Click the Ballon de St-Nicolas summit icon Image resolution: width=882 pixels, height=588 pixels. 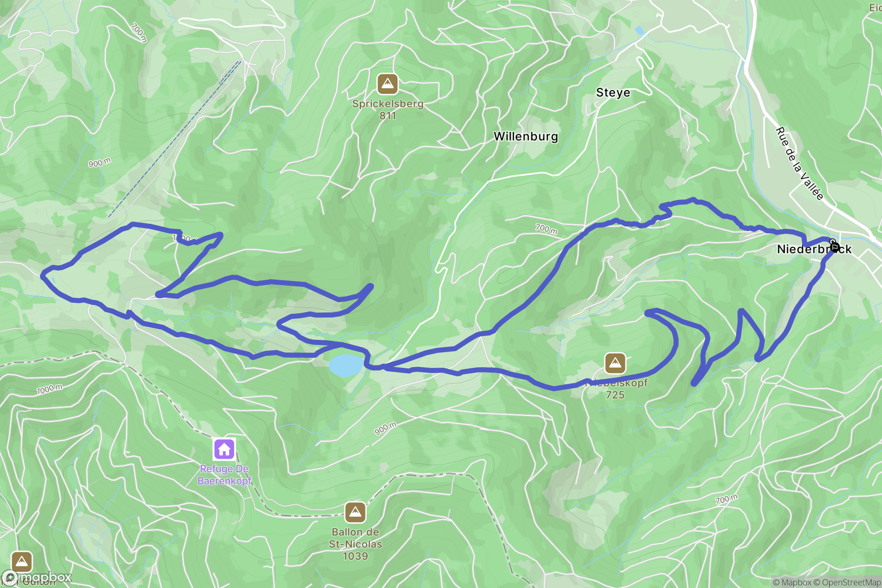click(355, 512)
